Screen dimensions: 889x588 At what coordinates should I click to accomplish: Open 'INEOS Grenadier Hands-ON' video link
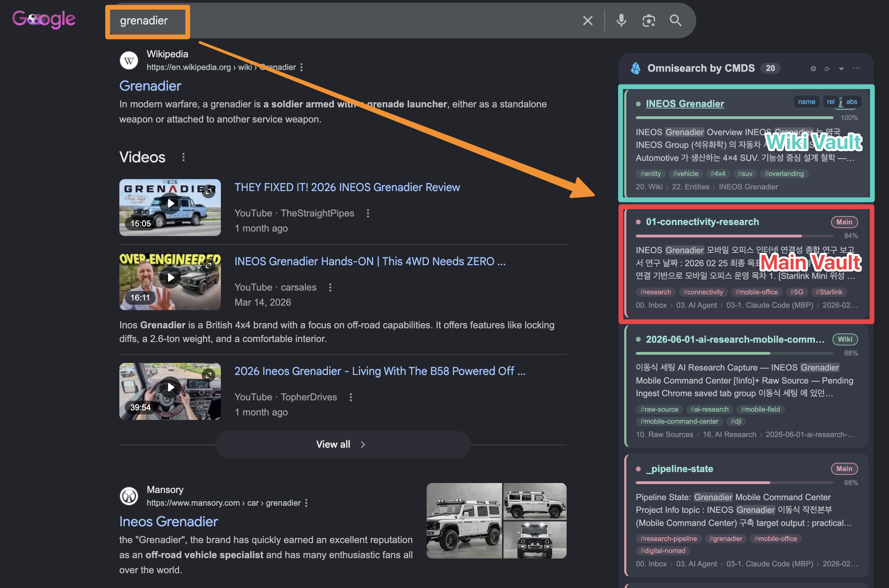[x=370, y=261]
